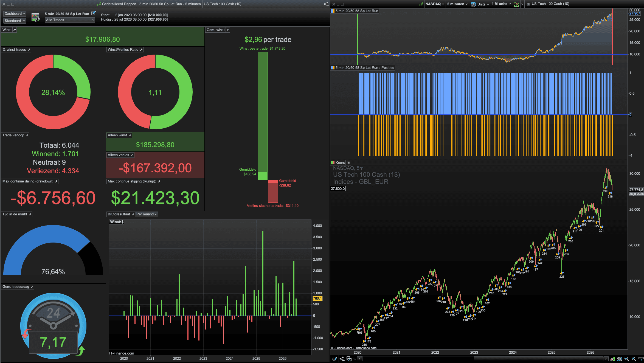Share the detailed report via share icon

(x=326, y=4)
